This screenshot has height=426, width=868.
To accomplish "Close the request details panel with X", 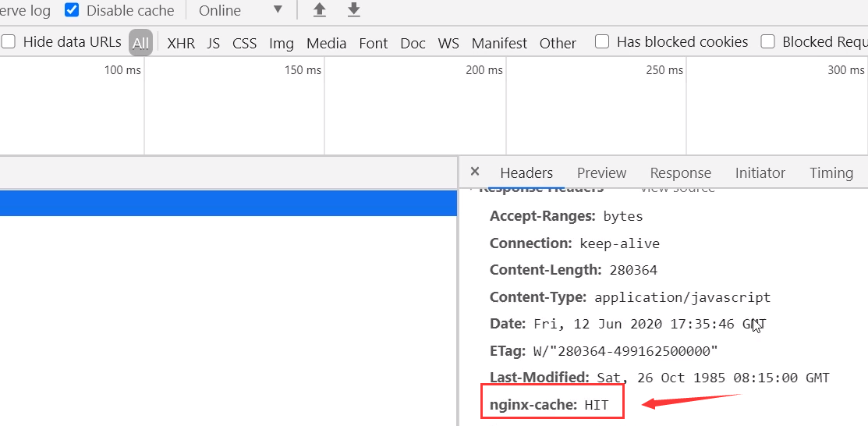I will [x=474, y=172].
